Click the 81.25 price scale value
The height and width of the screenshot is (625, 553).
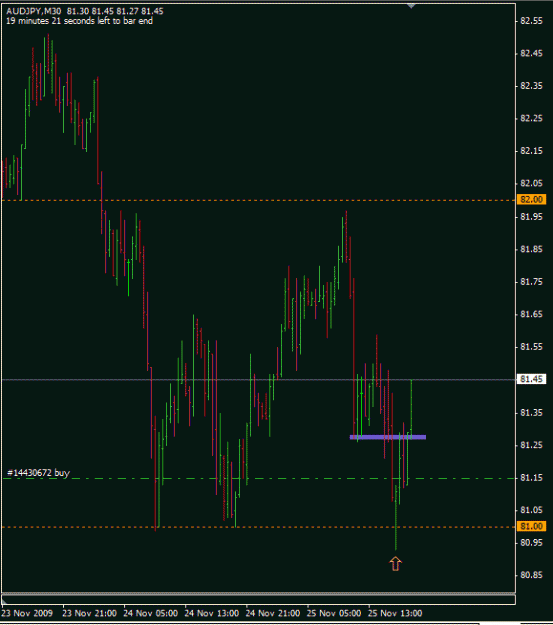pyautogui.click(x=531, y=445)
